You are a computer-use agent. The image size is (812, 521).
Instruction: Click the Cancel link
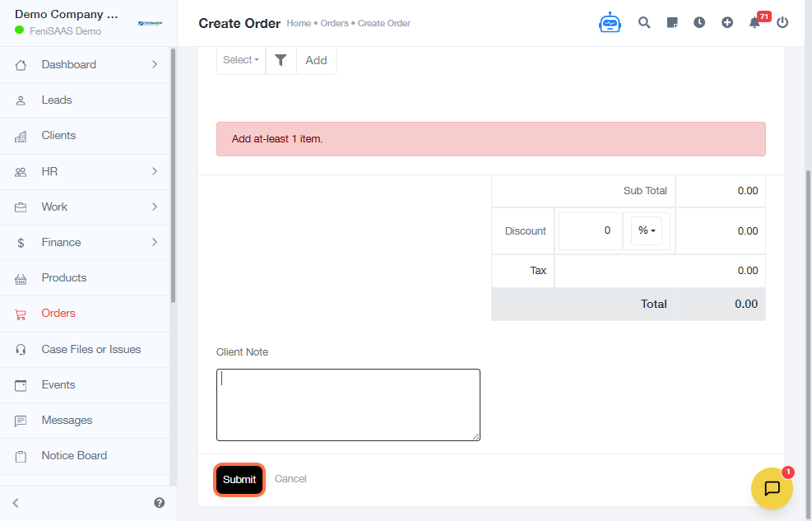pos(290,479)
